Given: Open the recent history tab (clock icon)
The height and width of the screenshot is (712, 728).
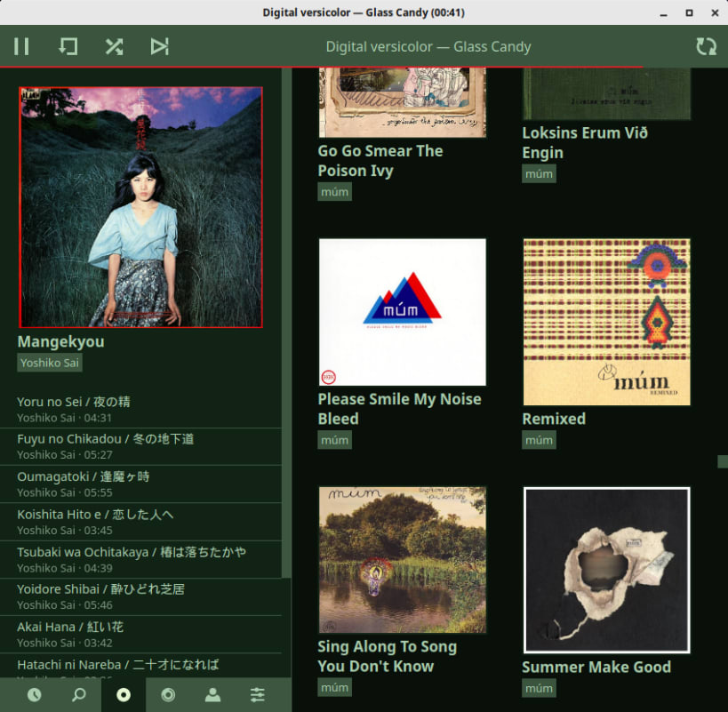Looking at the screenshot, I should [34, 695].
